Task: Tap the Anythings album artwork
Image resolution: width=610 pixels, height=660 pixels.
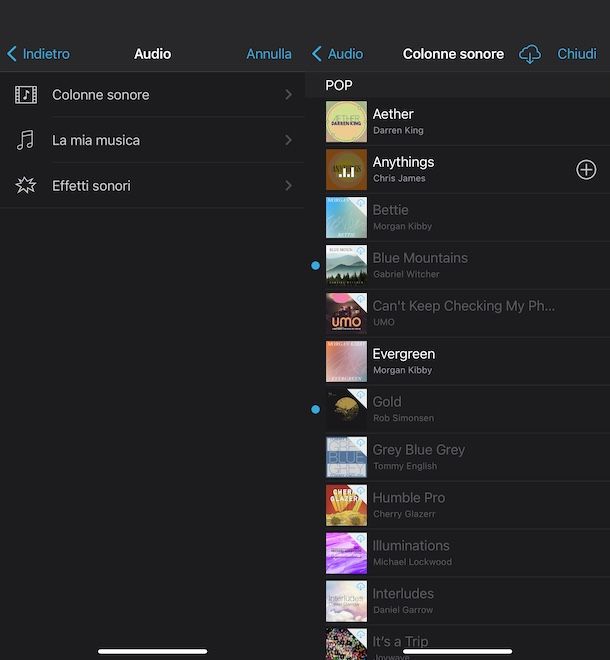Action: [x=346, y=170]
